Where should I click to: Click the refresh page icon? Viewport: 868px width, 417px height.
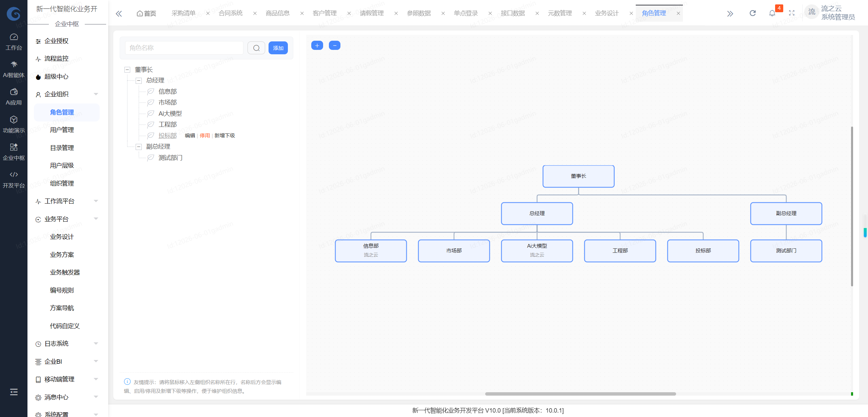[752, 13]
